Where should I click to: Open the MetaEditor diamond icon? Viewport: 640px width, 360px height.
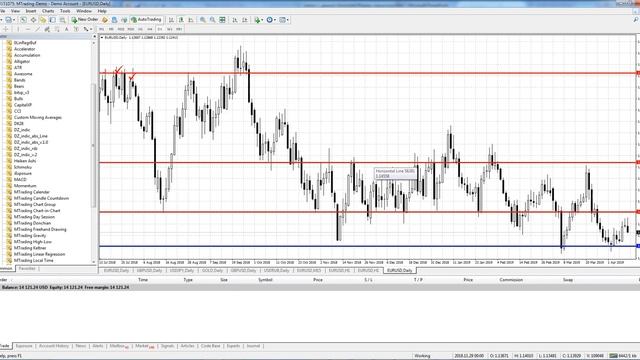click(x=104, y=20)
